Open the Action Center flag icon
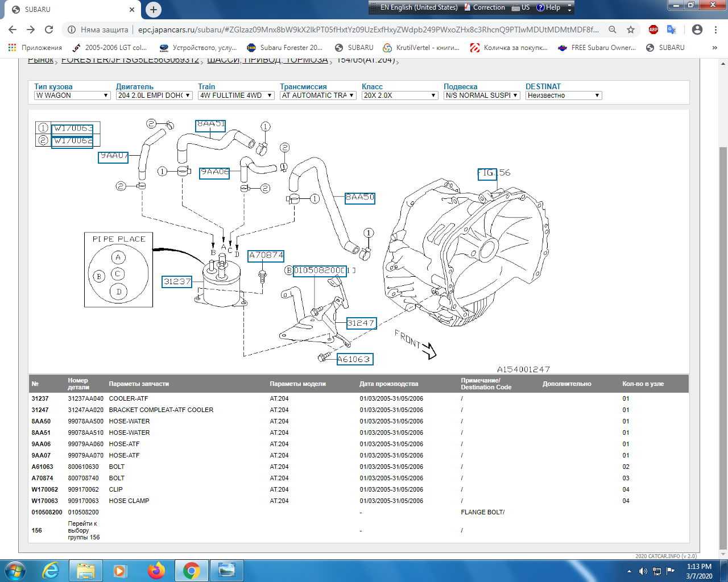The width and height of the screenshot is (728, 582). 671,571
